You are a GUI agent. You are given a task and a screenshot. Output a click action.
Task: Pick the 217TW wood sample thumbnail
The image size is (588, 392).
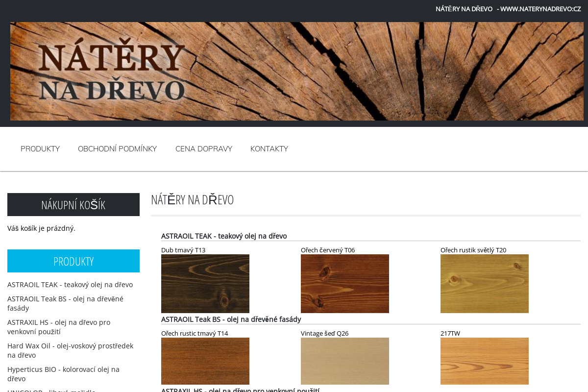pyautogui.click(x=485, y=361)
